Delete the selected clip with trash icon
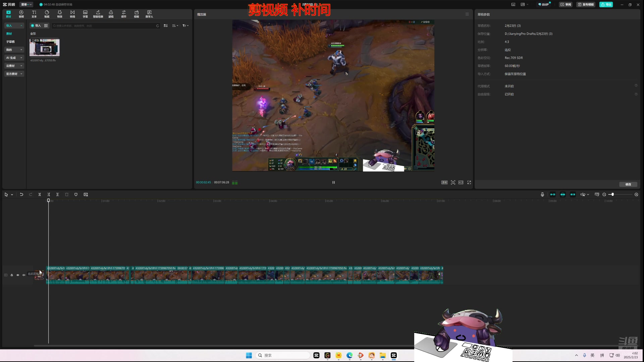644x362 pixels. (x=67, y=194)
